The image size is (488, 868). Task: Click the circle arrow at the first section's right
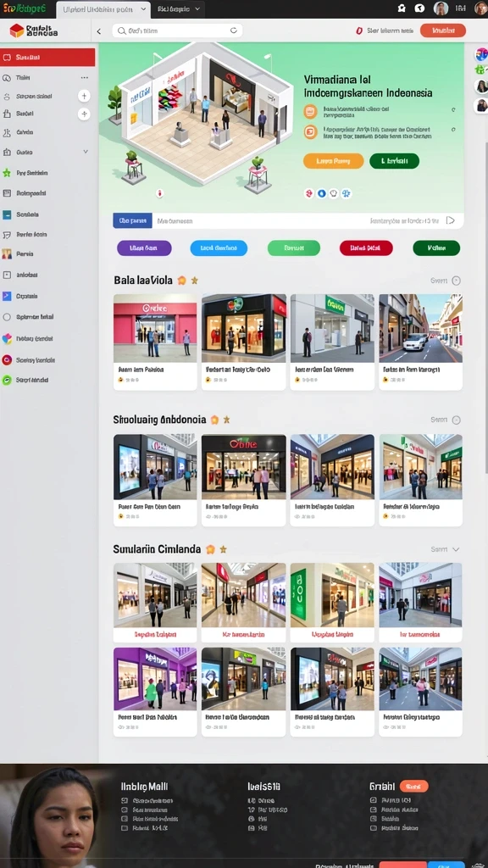tap(456, 281)
